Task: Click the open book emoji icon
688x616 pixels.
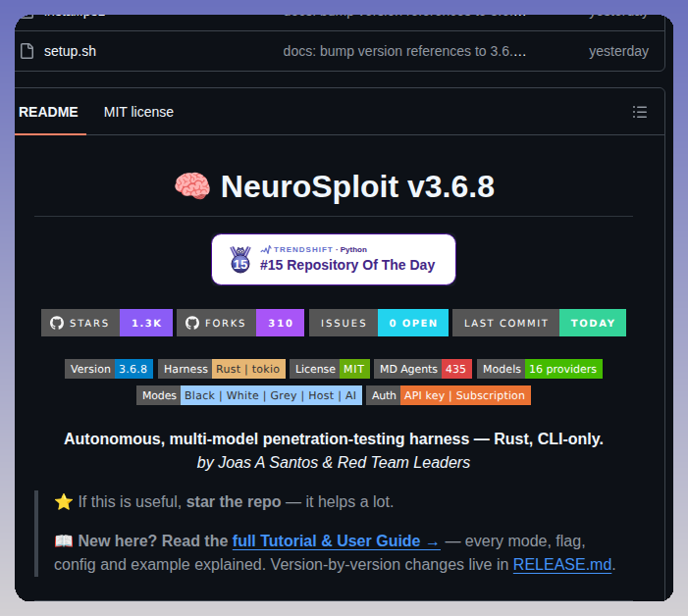Action: pos(64,541)
